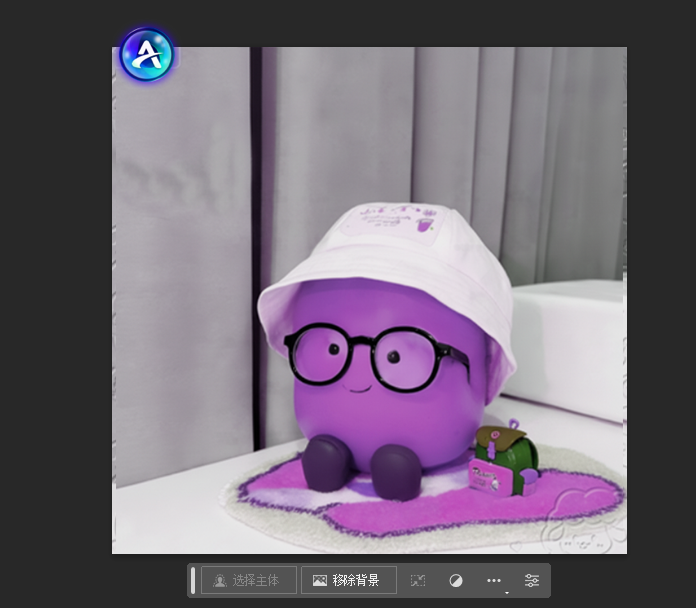Click the 选择主体 select subject button
696x608 pixels.
[x=249, y=580]
